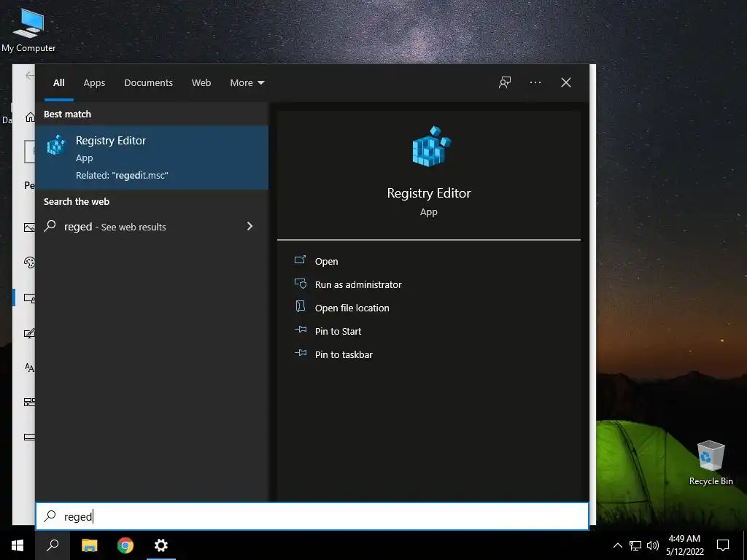Click the Open file location icon
747x560 pixels.
click(x=300, y=306)
